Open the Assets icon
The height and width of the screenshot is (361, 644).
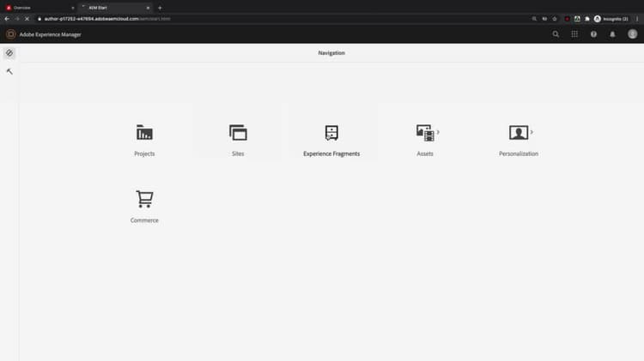(x=425, y=133)
